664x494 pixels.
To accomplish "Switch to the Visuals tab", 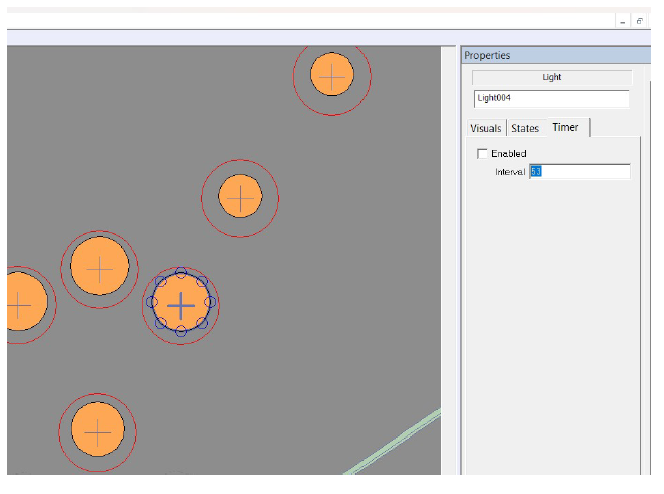I will click(x=486, y=128).
